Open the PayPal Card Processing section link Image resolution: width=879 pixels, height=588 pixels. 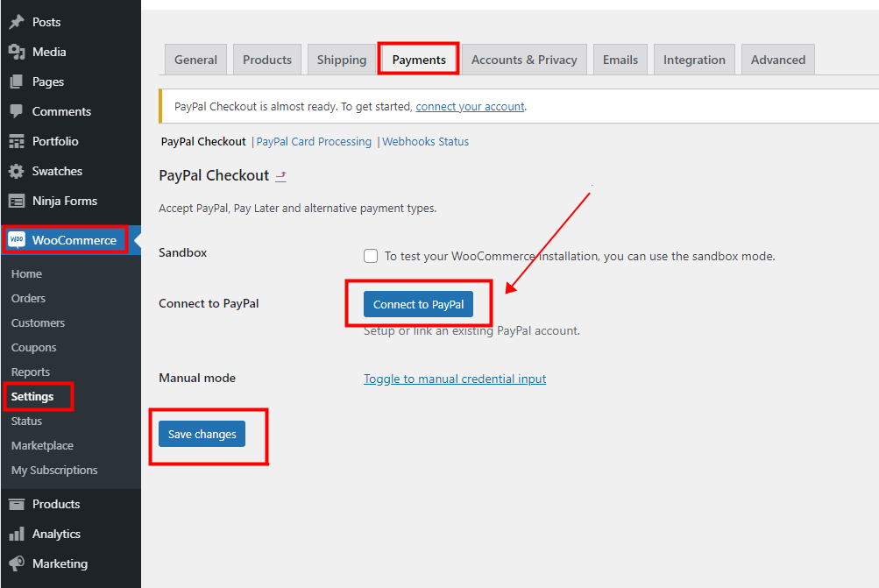point(314,142)
